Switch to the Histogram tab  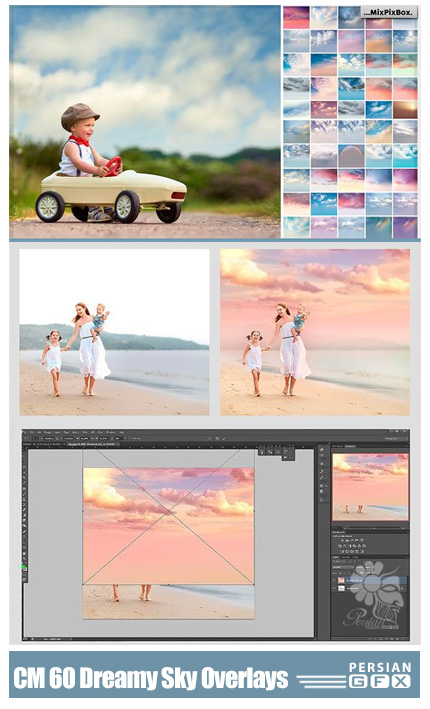click(338, 446)
